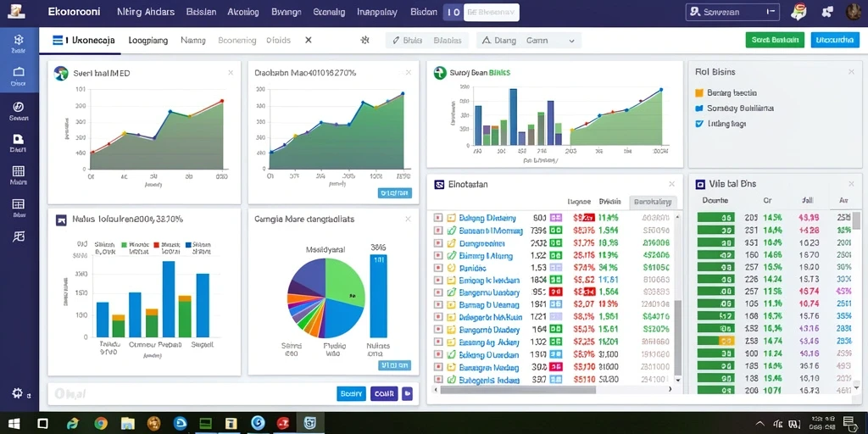Click the down arrow of Elnotastan vertical scrollbar
The image size is (868, 434).
677,381
